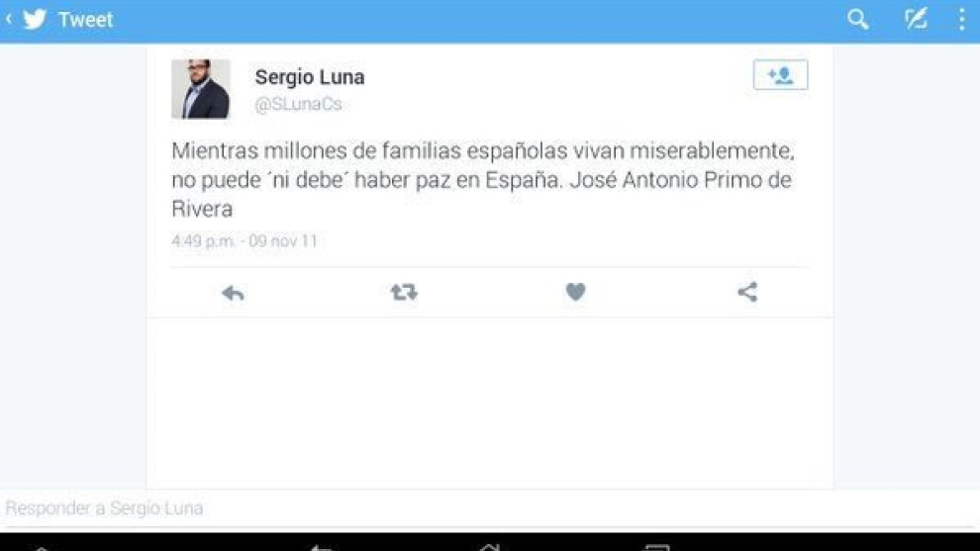Screen dimensions: 980x551
Task: Follow Sergio Luna with the add-user button
Action: click(780, 75)
